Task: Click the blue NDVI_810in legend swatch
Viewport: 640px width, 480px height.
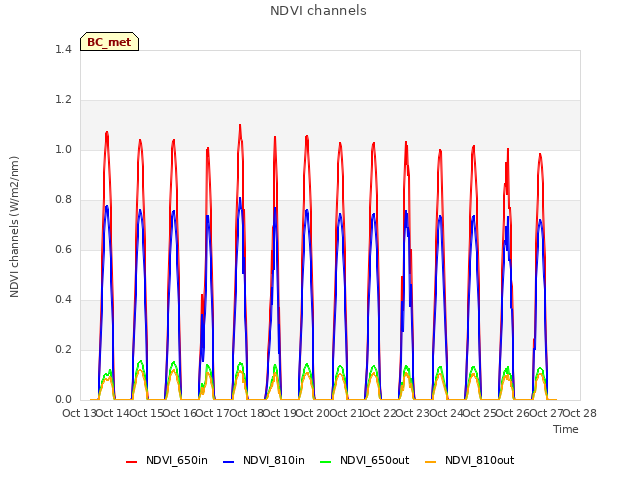Action: tap(229, 462)
